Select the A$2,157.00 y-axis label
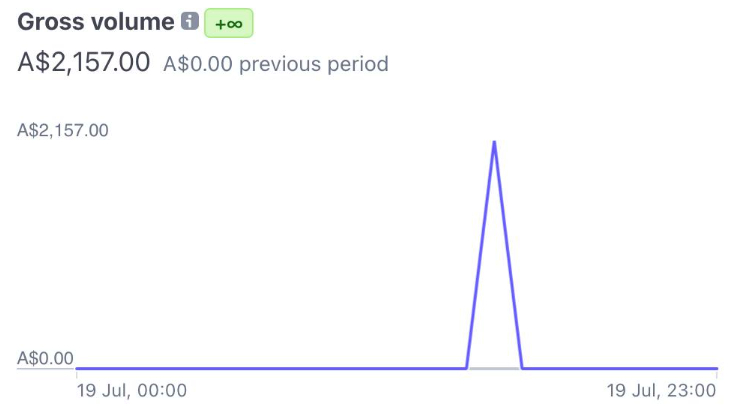740x409 pixels. coord(63,130)
